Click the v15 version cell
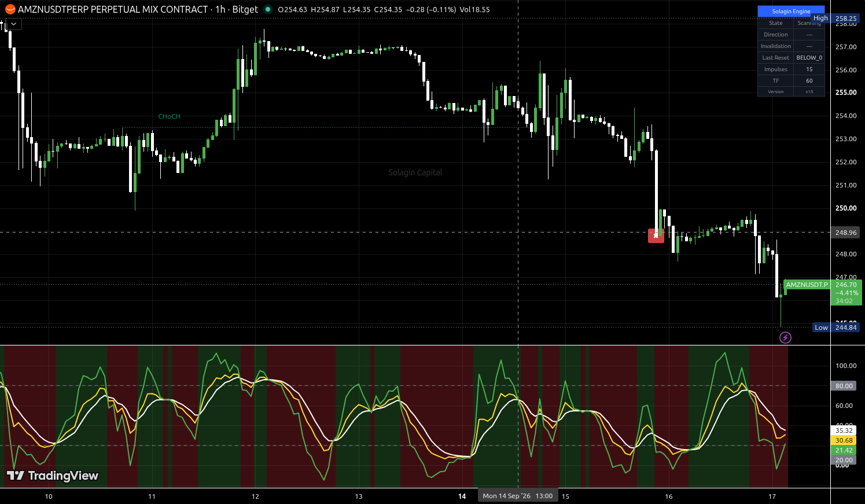865x504 pixels. point(809,92)
